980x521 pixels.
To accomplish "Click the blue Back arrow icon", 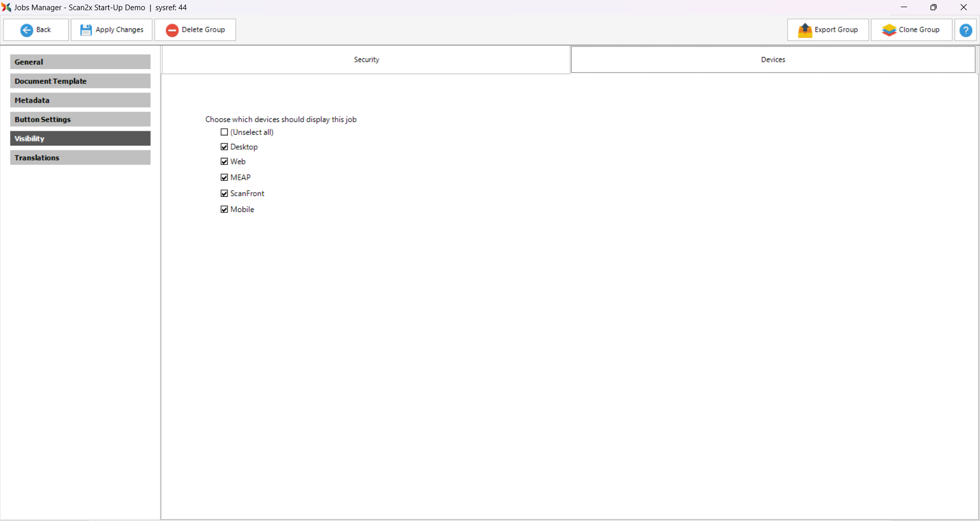I will click(x=27, y=30).
